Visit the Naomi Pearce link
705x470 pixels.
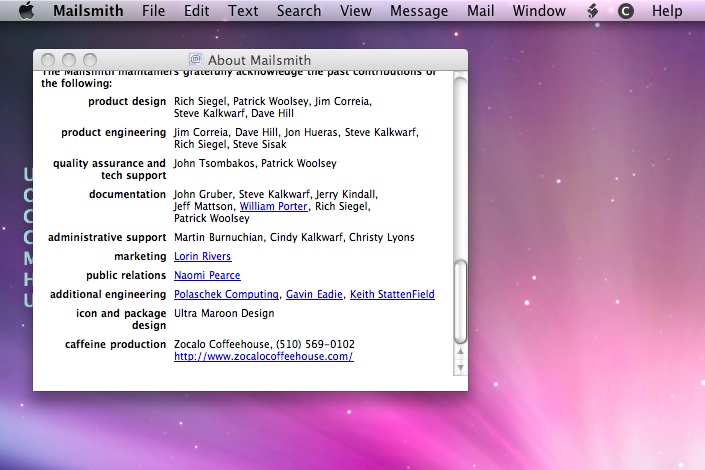click(207, 275)
